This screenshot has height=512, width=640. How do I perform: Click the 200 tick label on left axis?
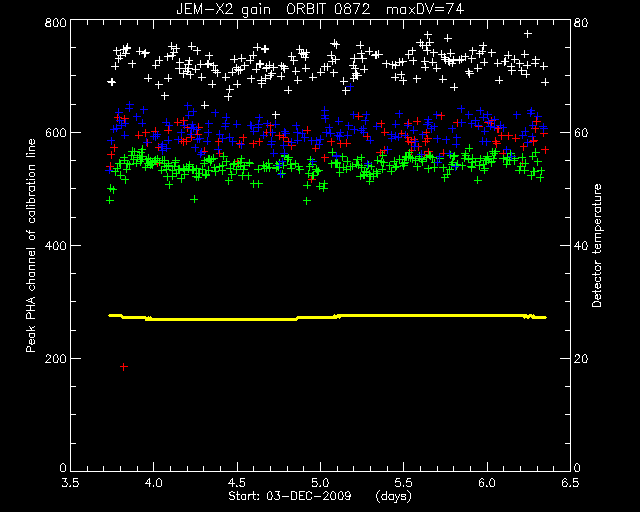tap(55, 358)
